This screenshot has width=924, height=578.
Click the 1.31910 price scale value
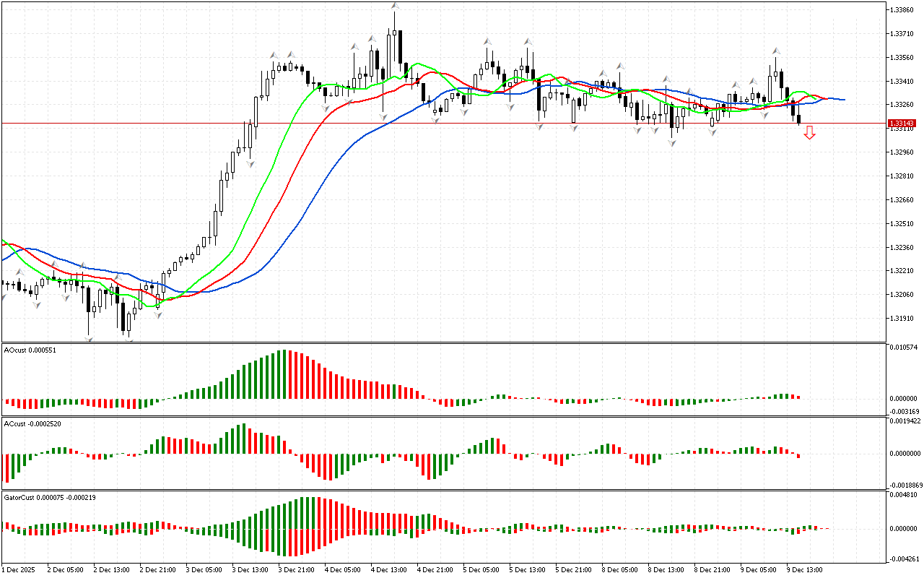[906, 318]
